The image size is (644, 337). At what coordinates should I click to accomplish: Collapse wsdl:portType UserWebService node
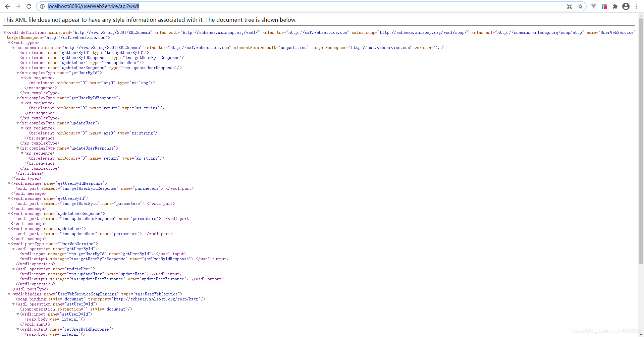coord(9,244)
